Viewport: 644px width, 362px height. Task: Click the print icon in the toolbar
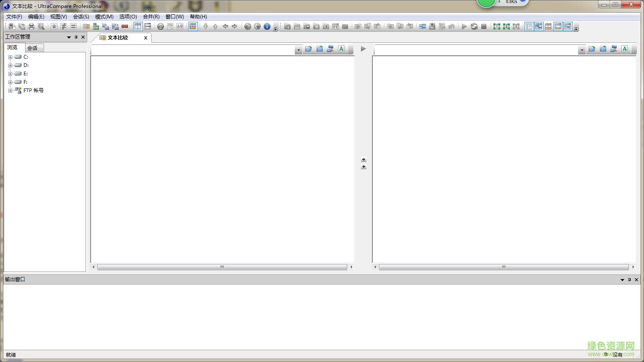coord(31,26)
